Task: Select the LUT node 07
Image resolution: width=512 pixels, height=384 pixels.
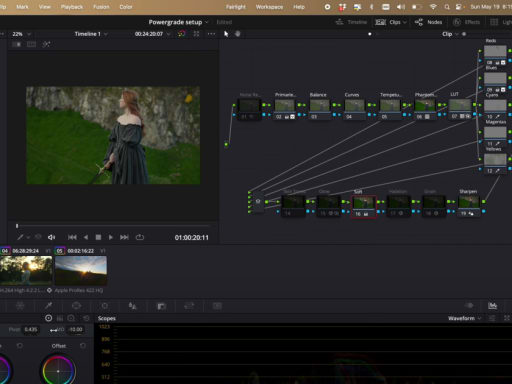Action: (x=460, y=110)
